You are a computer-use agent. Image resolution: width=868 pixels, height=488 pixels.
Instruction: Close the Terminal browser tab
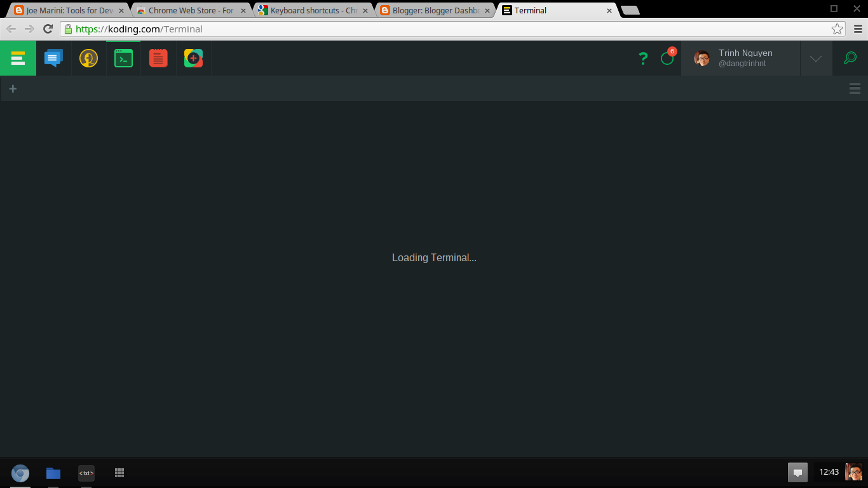609,11
